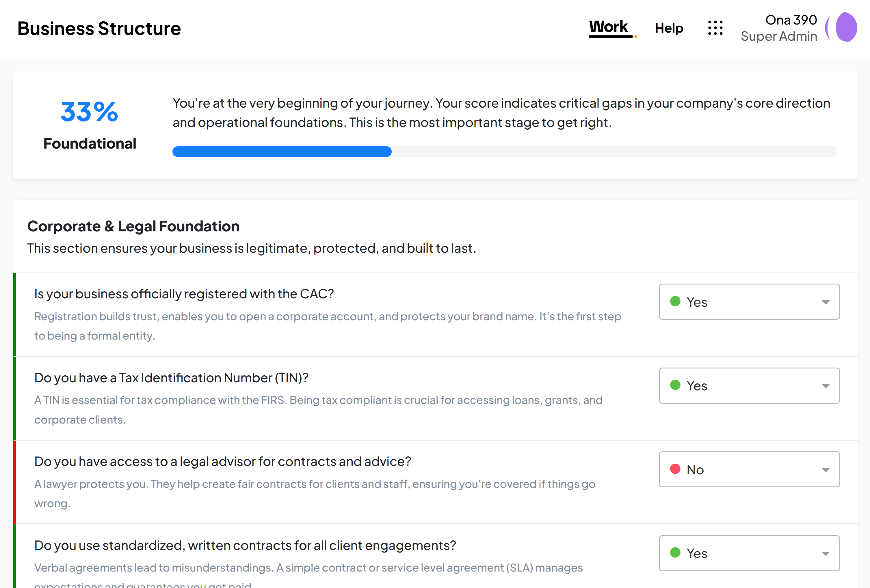The image size is (870, 588).
Task: Click the legal advisor question text
Action: pyautogui.click(x=223, y=462)
